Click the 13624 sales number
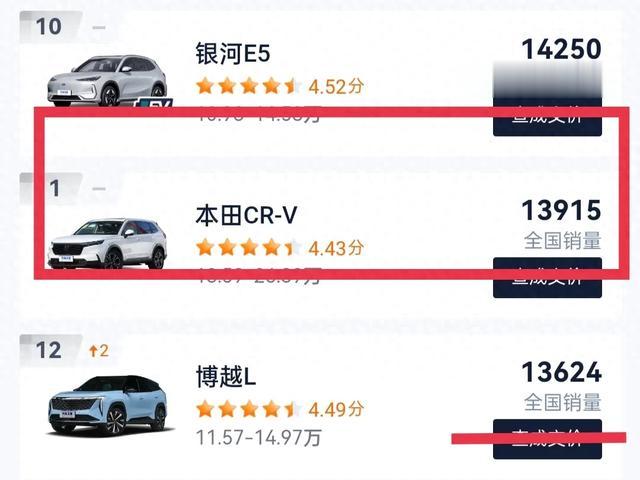The width and height of the screenshot is (640, 480). point(561,373)
